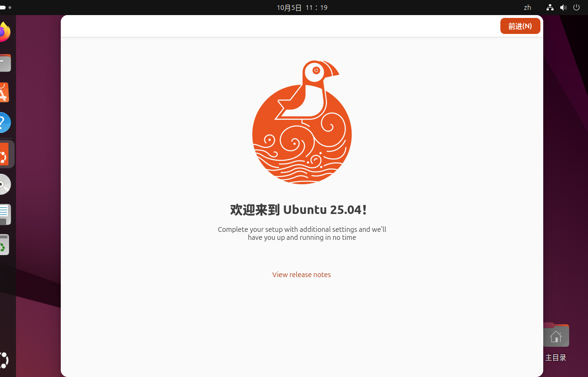Open the View release notes link
The image size is (588, 377).
pos(302,275)
